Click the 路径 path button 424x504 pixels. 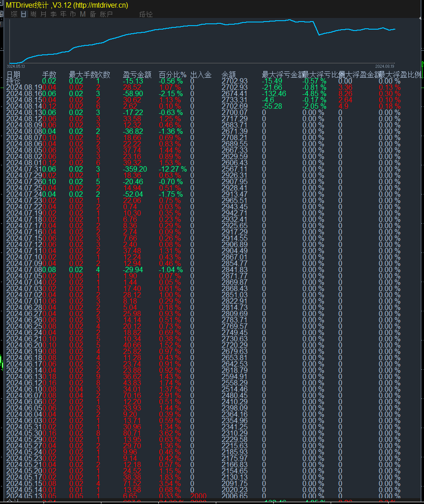click(146, 14)
